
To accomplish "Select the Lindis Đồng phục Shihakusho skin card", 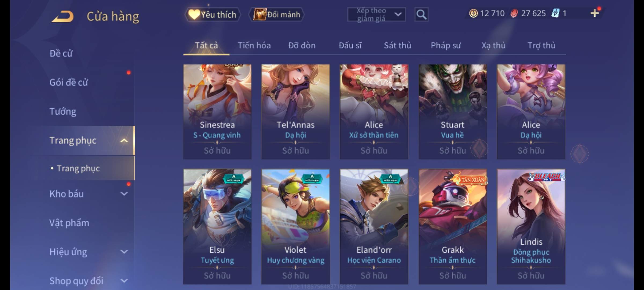I will [531, 227].
